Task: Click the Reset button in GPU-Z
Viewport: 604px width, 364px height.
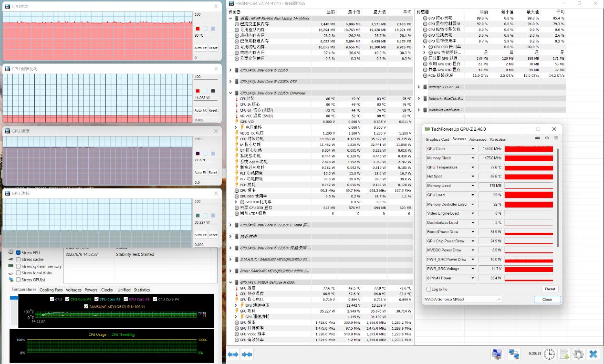Action: (x=550, y=289)
